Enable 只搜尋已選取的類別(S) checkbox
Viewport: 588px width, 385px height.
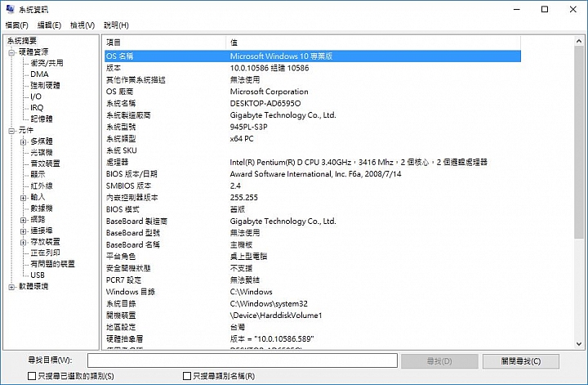pyautogui.click(x=32, y=376)
